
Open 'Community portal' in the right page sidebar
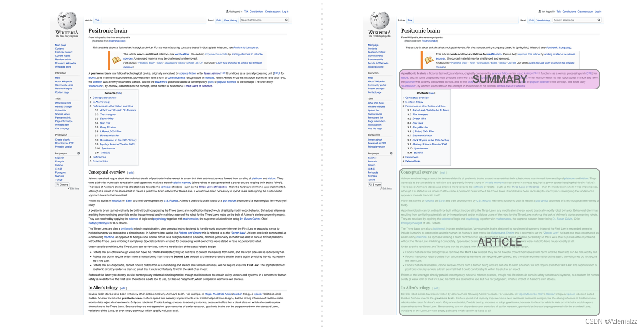377,85
